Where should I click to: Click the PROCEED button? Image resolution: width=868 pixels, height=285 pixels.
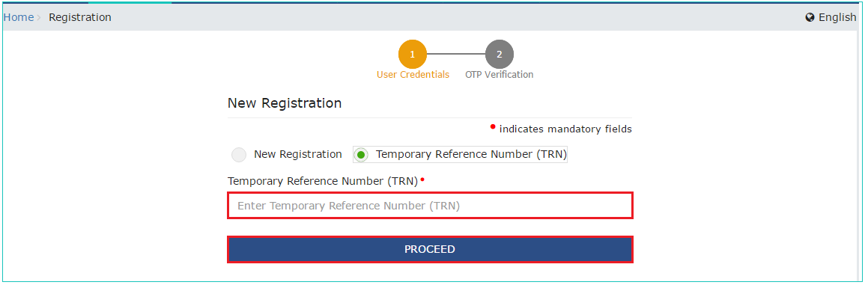point(430,250)
